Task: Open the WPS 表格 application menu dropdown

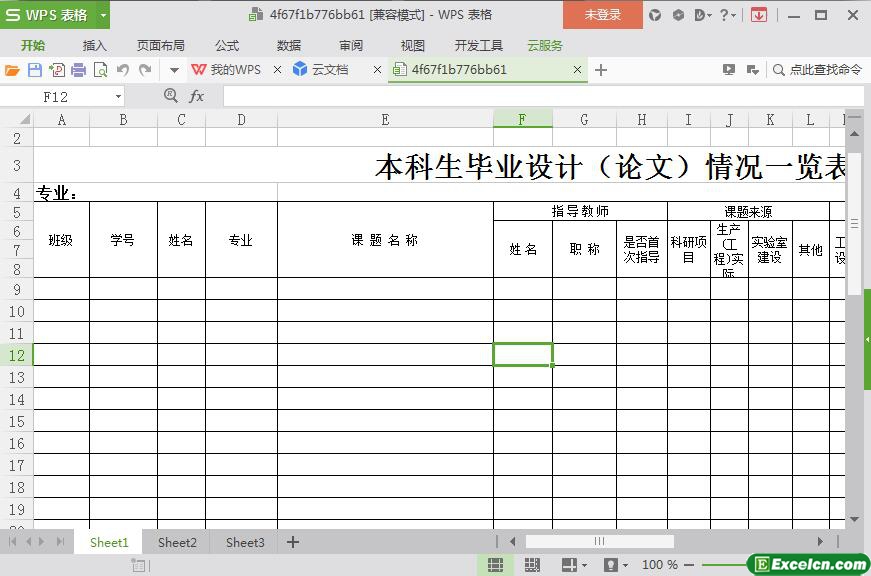Action: (x=103, y=15)
